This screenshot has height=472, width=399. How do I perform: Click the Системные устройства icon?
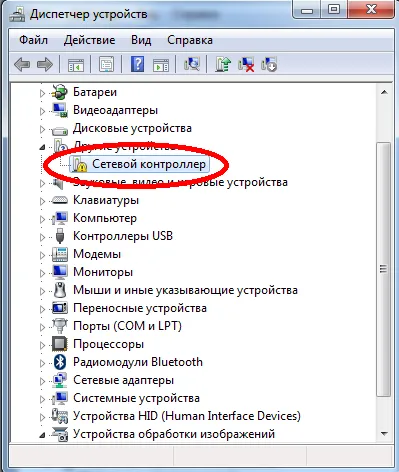coord(60,398)
